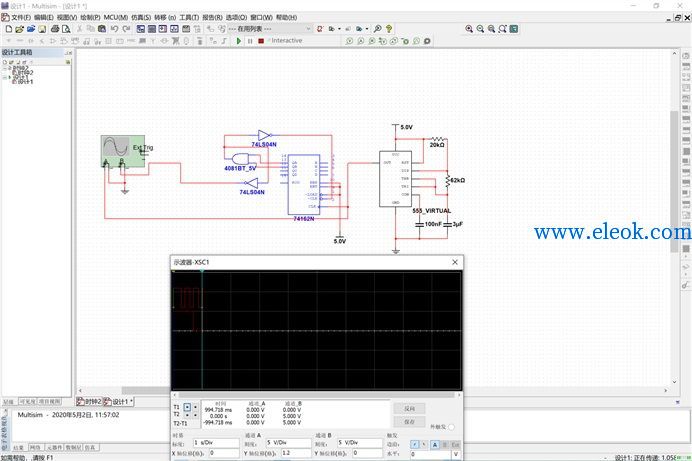Open the MCU(M) menu
The image size is (692, 461).
tap(116, 18)
